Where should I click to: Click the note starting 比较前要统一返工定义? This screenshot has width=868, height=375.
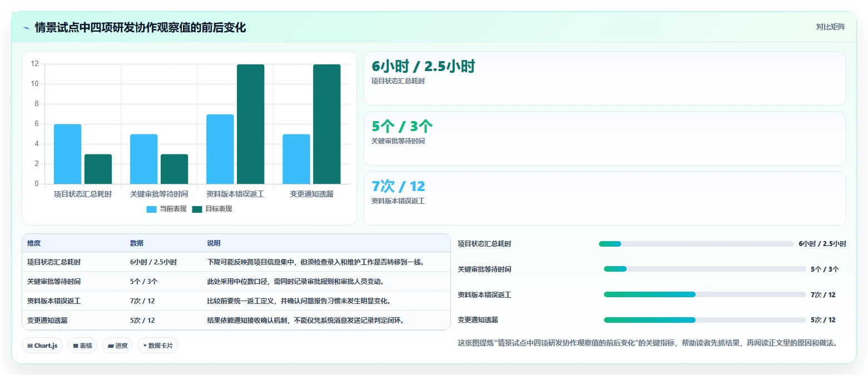coord(299,301)
